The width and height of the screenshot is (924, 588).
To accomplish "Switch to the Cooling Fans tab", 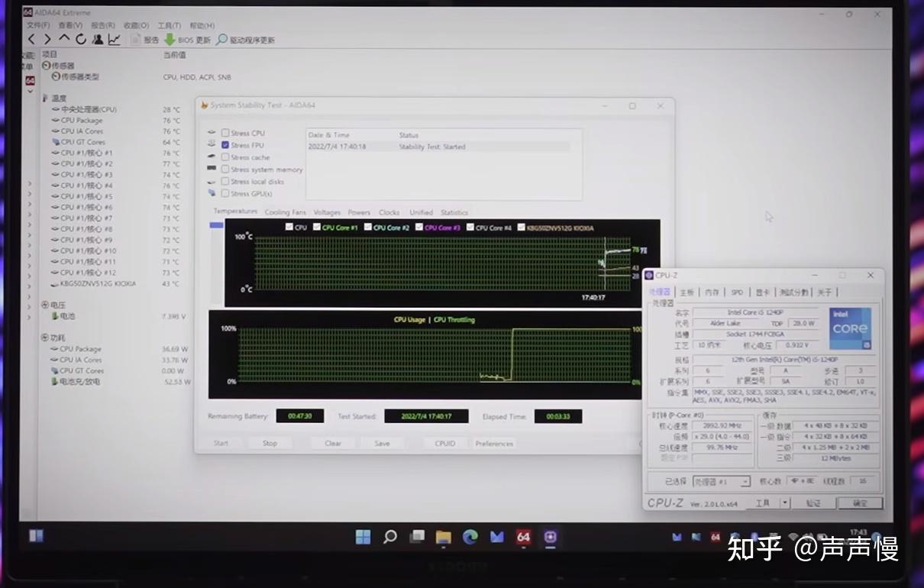I will (285, 212).
